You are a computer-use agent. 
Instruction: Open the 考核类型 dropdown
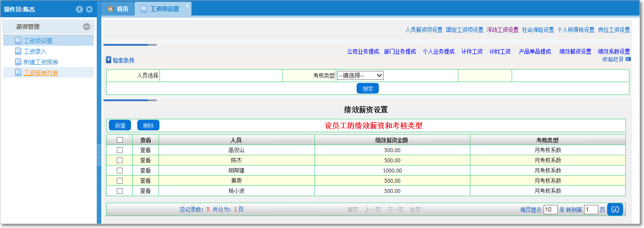click(x=360, y=76)
